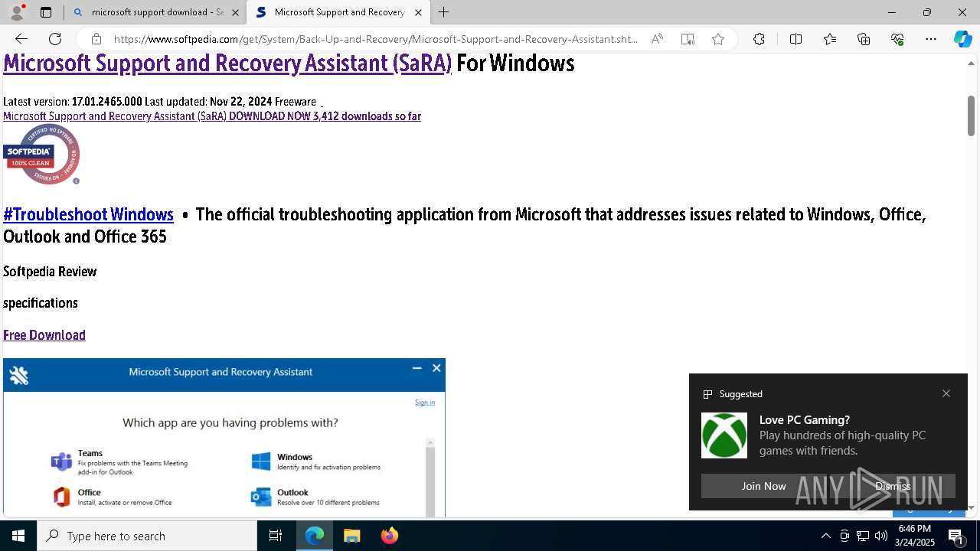
Task: Click the info dot beside clean badge
Action: 76,181
